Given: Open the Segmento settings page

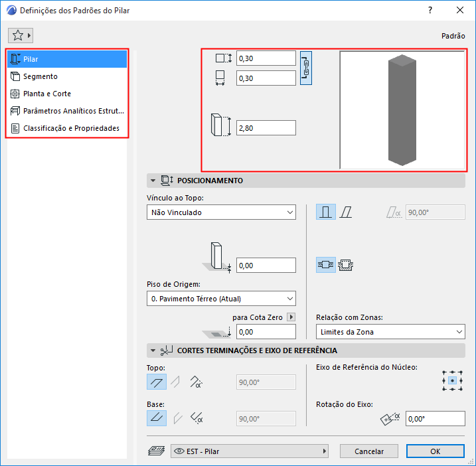Looking at the screenshot, I should tap(67, 76).
